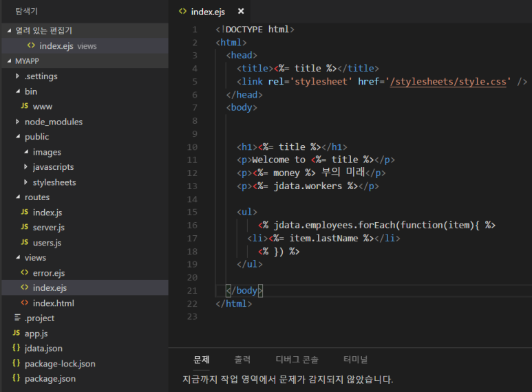The image size is (532, 392).
Task: Click the JS icon beside app.js
Action: [x=16, y=334]
